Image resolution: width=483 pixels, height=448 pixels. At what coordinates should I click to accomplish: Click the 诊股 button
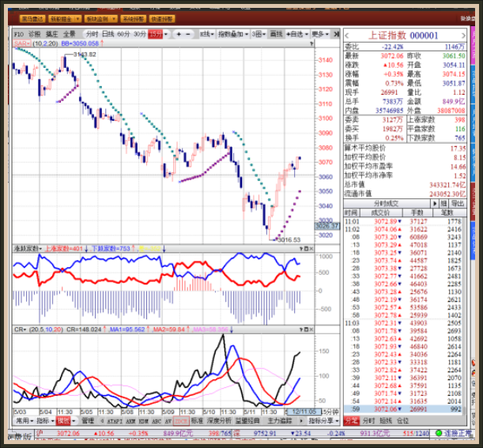[35, 34]
